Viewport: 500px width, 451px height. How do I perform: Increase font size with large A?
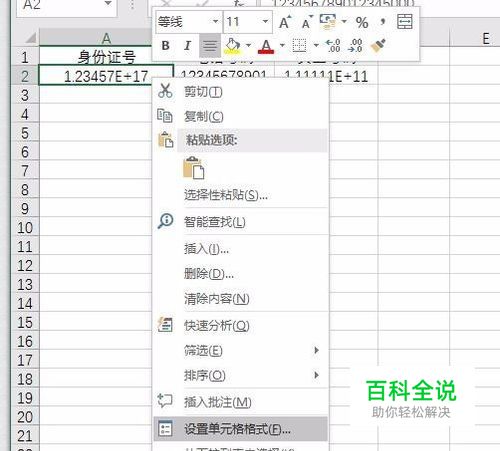pyautogui.click(x=285, y=22)
